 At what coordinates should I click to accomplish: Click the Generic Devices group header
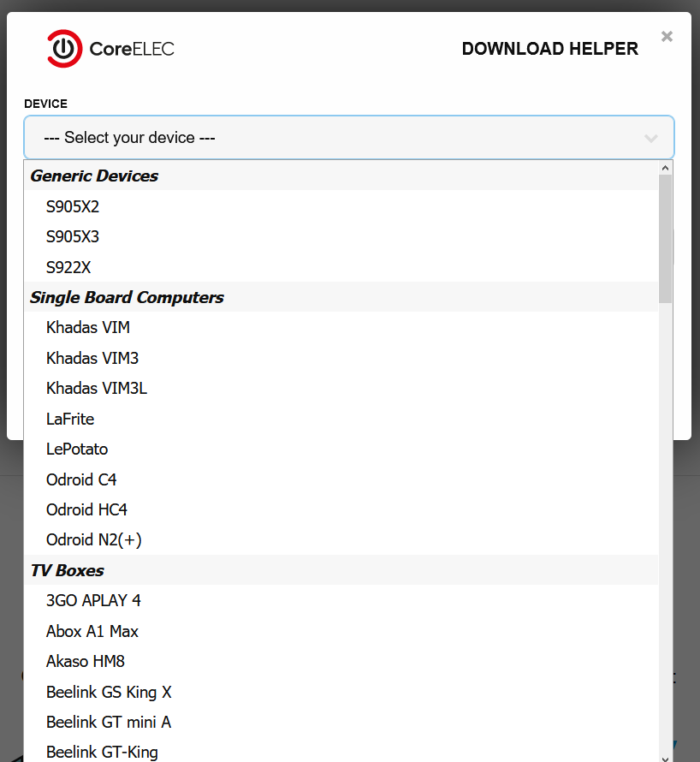tap(341, 176)
